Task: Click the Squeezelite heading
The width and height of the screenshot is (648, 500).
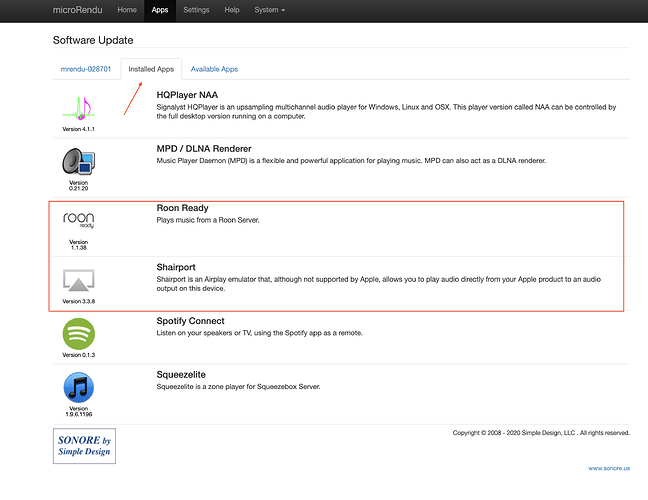Action: (x=181, y=375)
